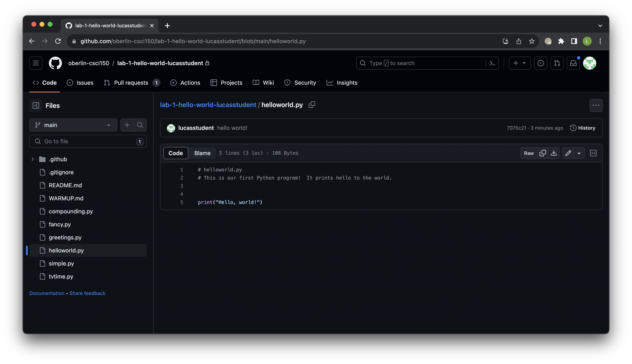Open the Insights tab
This screenshot has height=364, width=632.
pos(342,83)
